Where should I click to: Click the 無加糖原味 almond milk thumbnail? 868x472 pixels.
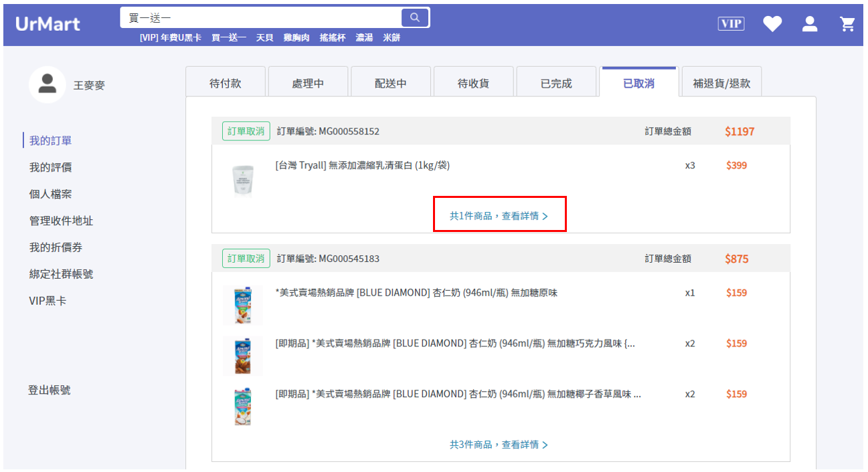[243, 306]
